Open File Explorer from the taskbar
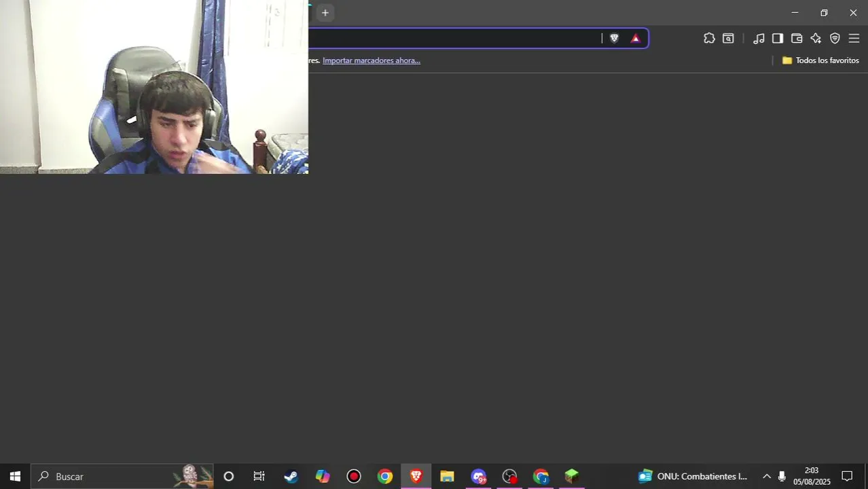Viewport: 868px width, 489px height. 447,476
